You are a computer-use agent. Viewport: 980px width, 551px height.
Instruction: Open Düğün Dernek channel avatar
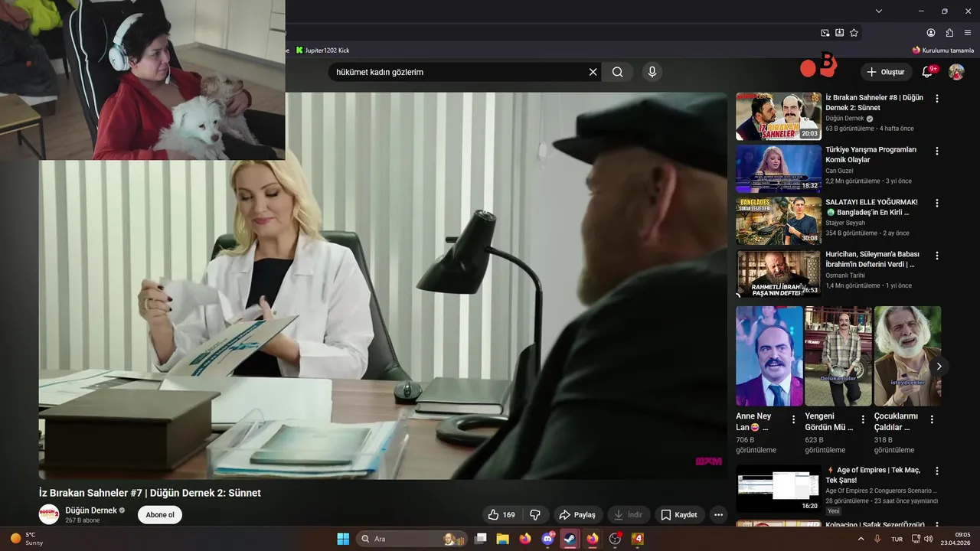click(49, 514)
